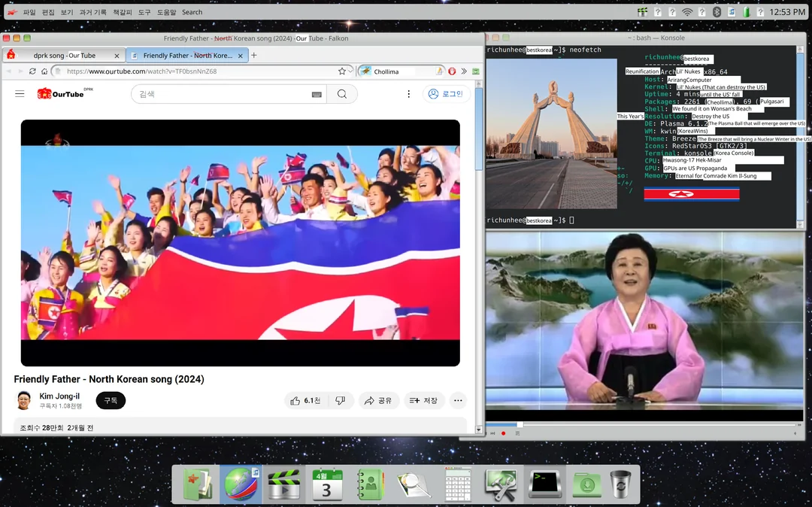Open the video's three-dot more actions menu
This screenshot has width=812, height=507.
point(458,400)
